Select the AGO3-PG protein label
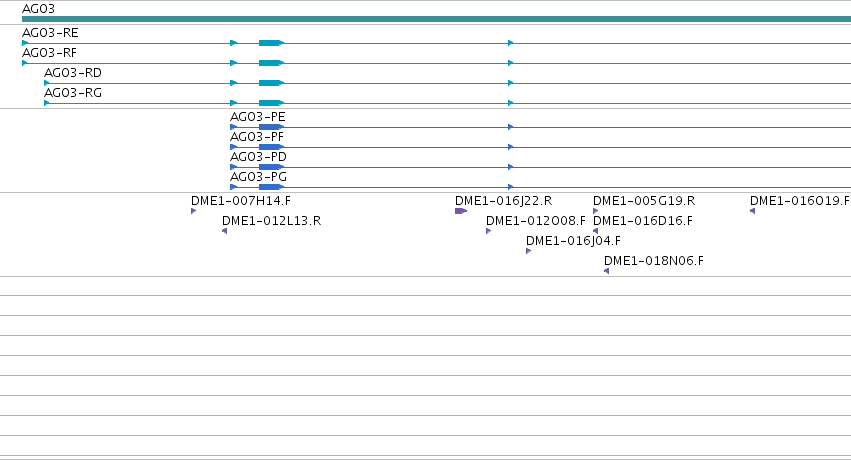The height and width of the screenshot is (460, 851). [x=258, y=177]
